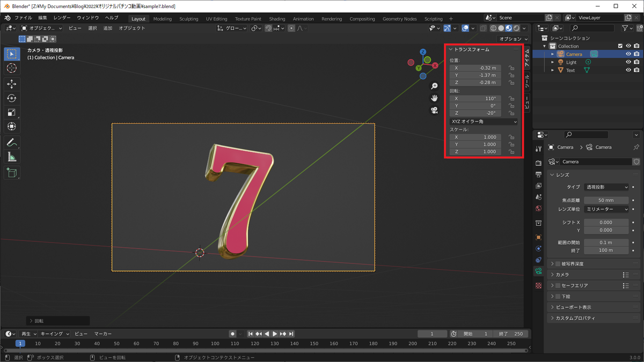The width and height of the screenshot is (644, 362).
Task: Select the Measure tool
Action: point(12,157)
